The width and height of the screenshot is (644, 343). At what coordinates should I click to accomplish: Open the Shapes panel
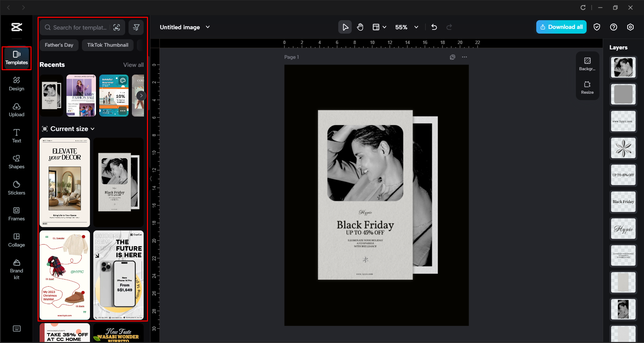tap(16, 161)
